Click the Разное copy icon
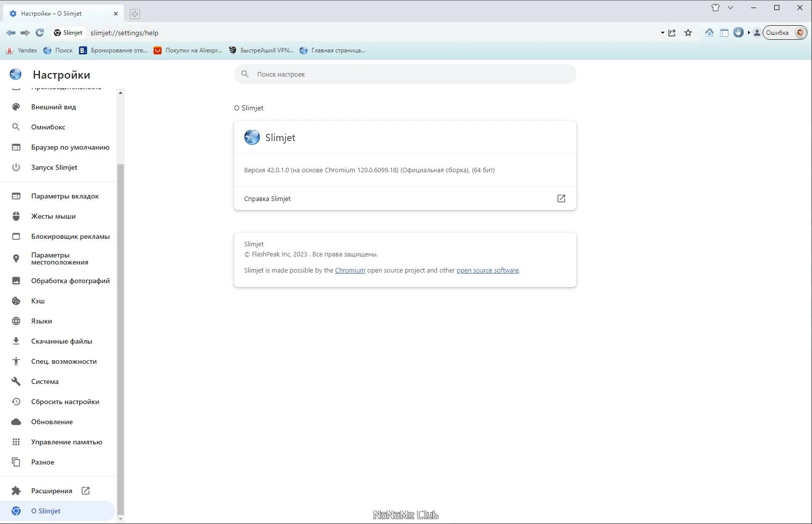The image size is (812, 524). 16,462
